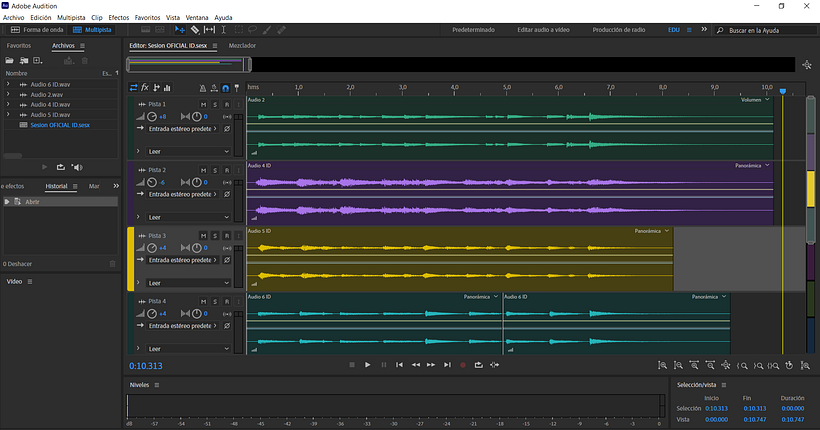Zoom to full view icon beside overview
Screen dimensions: 820x430
(807, 65)
